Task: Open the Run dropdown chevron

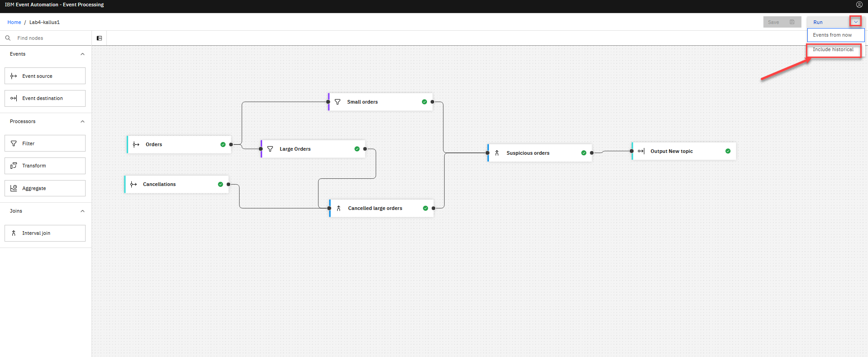Action: tap(855, 22)
